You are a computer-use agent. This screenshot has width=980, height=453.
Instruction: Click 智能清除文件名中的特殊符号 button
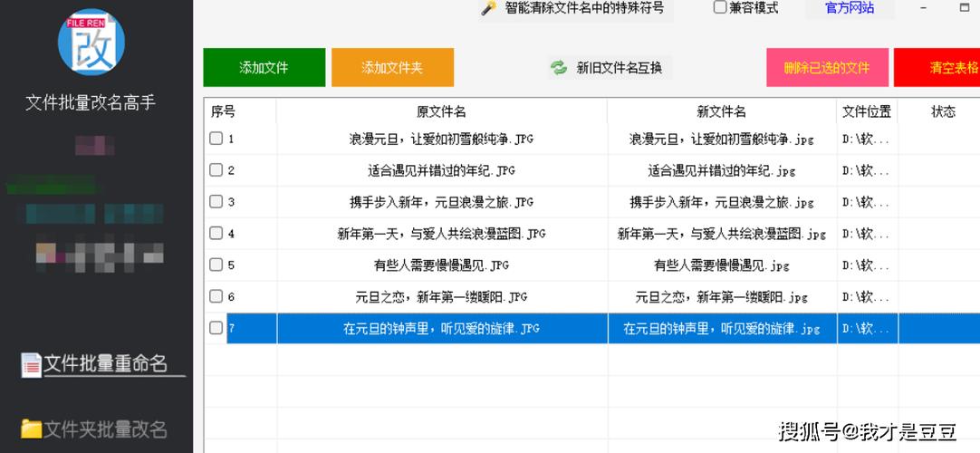(575, 8)
